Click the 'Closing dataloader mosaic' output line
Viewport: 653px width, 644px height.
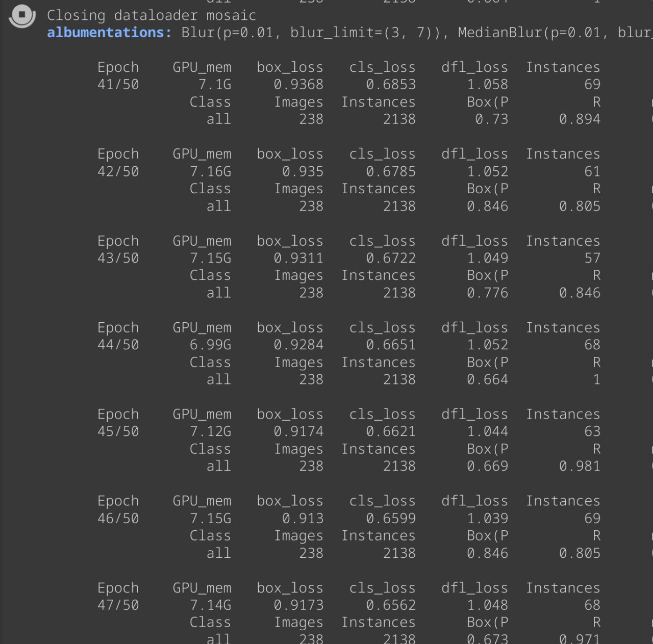152,15
